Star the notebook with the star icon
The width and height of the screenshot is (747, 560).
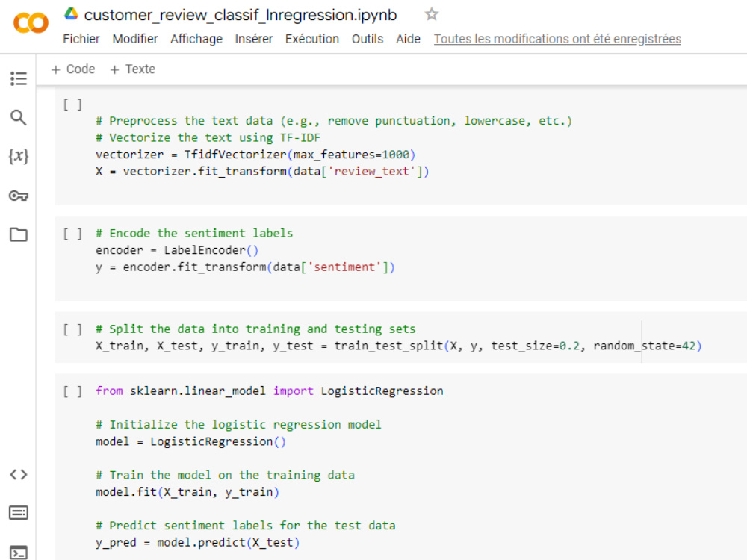pos(431,14)
